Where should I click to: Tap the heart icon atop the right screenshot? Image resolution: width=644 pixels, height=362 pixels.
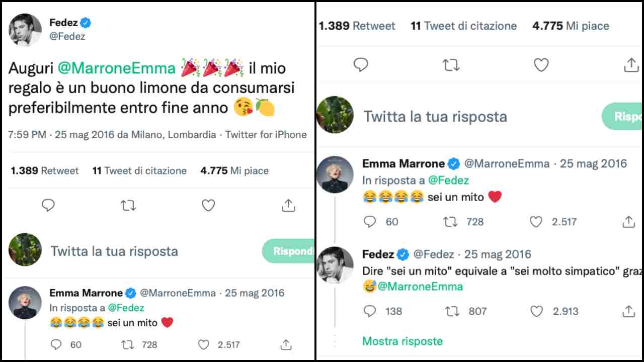[x=541, y=65]
